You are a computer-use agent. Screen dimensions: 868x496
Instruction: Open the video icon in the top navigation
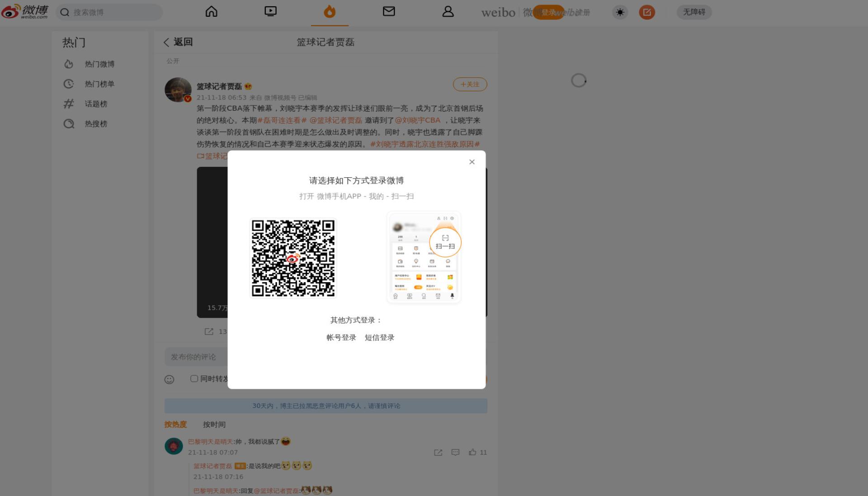pyautogui.click(x=270, y=11)
